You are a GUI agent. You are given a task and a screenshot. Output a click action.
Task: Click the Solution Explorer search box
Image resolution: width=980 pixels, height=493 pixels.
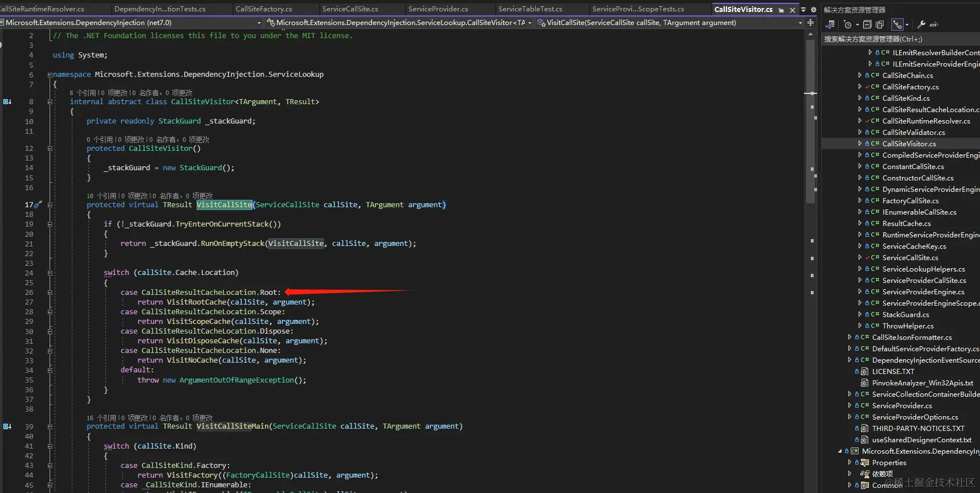[901, 39]
